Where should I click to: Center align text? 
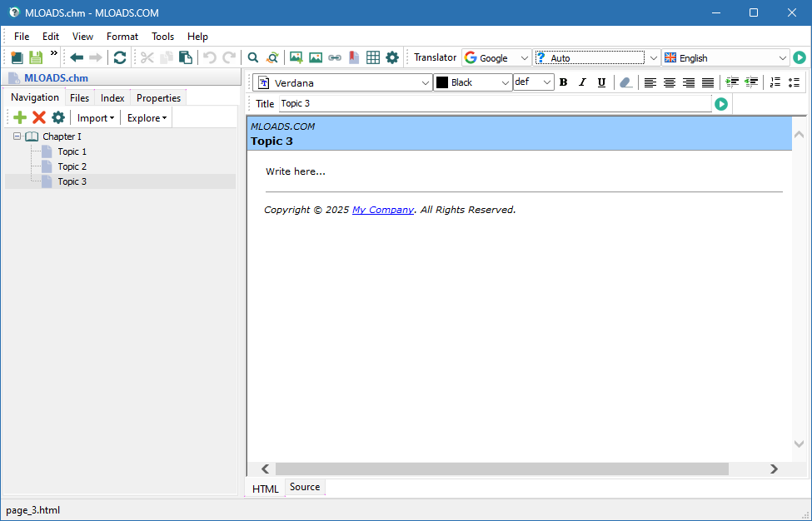pos(669,82)
